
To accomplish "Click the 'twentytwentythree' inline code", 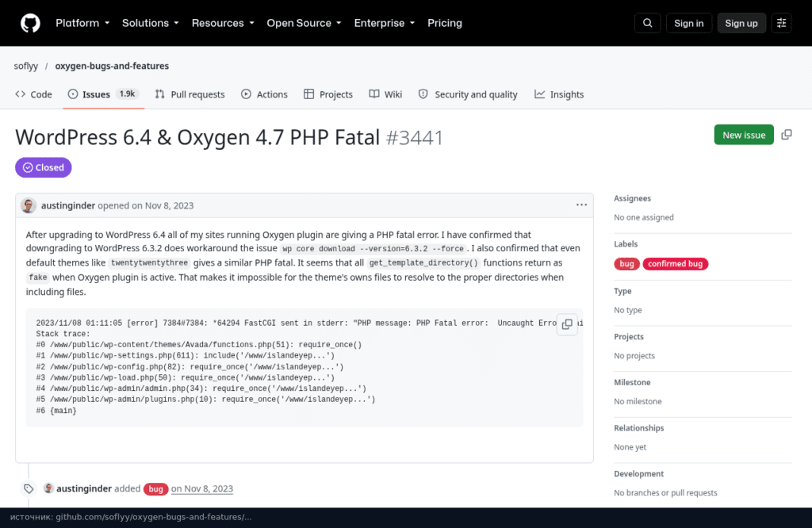I will tap(150, 263).
